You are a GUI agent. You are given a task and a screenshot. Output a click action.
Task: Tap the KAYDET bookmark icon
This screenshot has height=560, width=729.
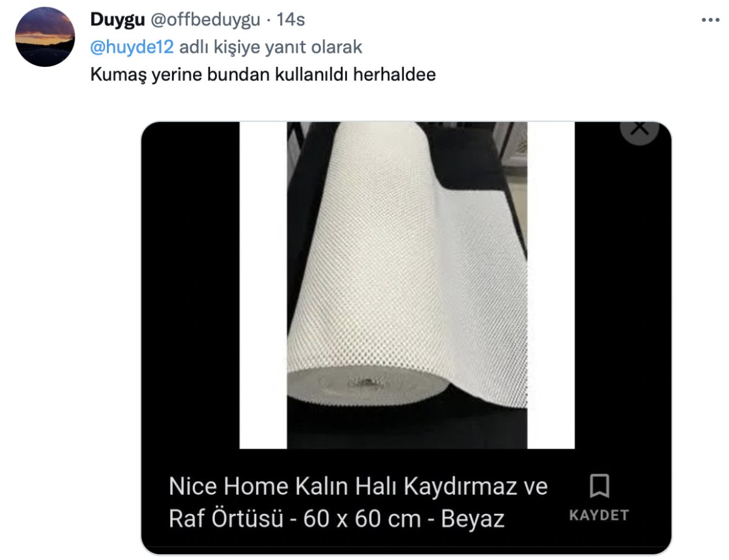tap(599, 487)
